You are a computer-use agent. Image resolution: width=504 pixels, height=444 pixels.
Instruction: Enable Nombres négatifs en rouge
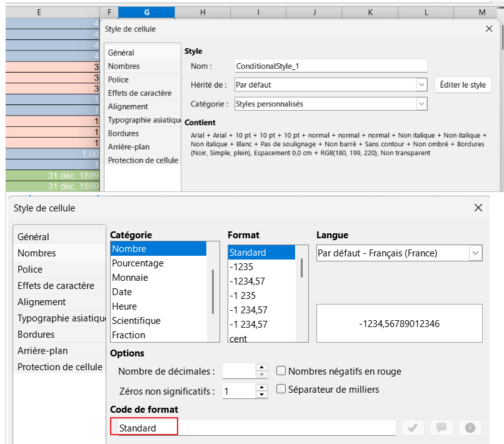[281, 371]
